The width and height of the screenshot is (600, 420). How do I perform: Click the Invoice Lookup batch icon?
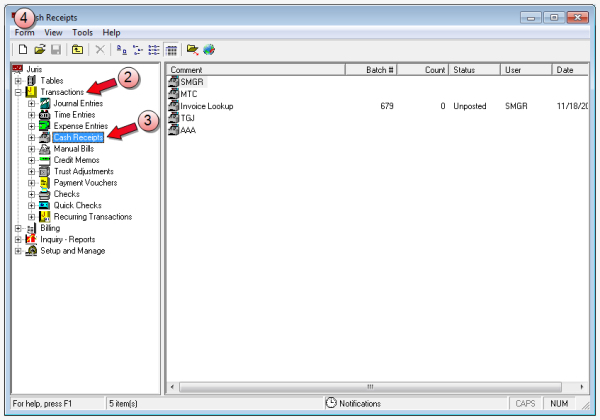174,105
